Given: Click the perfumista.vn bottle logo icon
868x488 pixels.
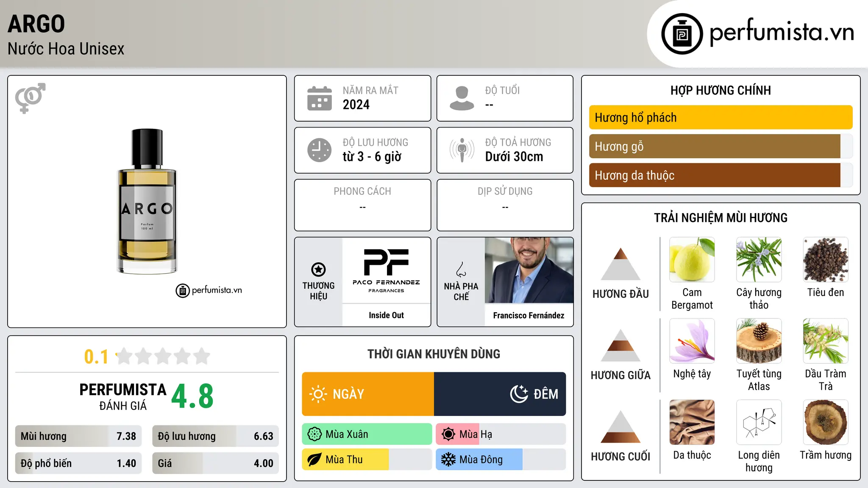Looking at the screenshot, I should pyautogui.click(x=682, y=34).
